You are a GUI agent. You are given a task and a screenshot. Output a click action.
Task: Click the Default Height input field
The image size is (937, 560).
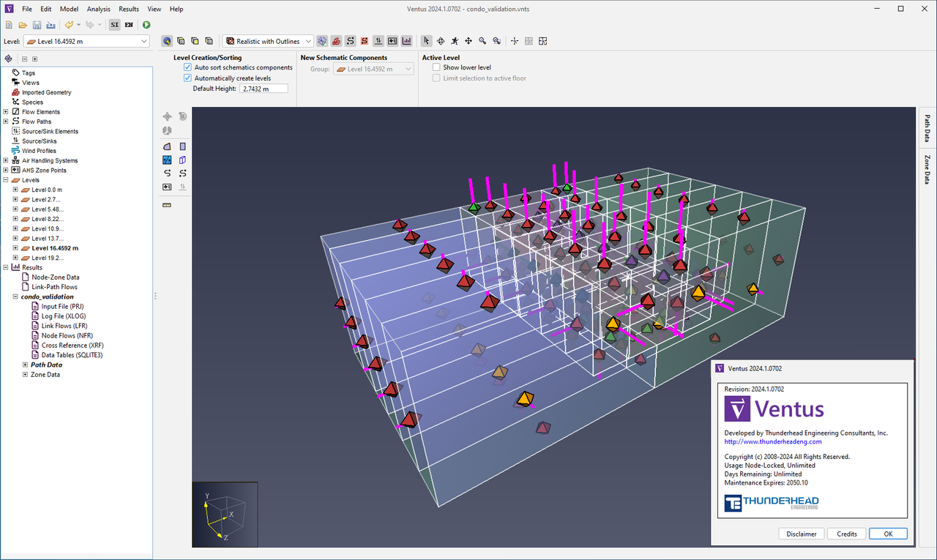point(264,89)
